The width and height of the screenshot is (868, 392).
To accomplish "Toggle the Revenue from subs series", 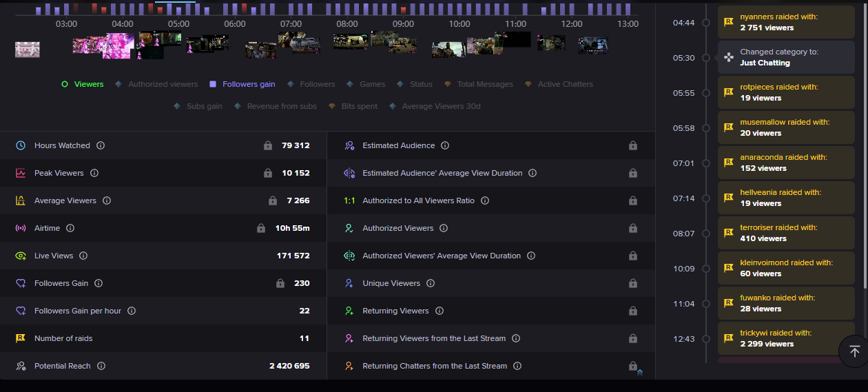I will pos(275,106).
